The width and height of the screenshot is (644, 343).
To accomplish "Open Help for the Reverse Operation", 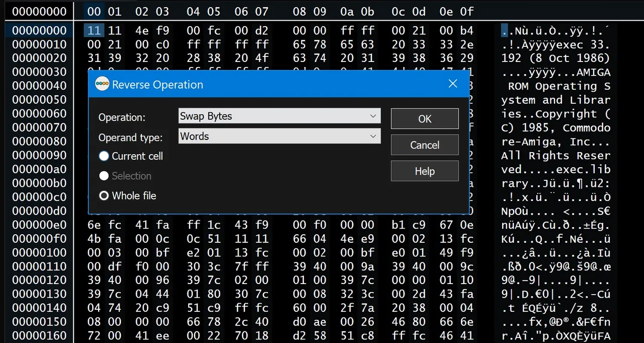I will pos(424,171).
